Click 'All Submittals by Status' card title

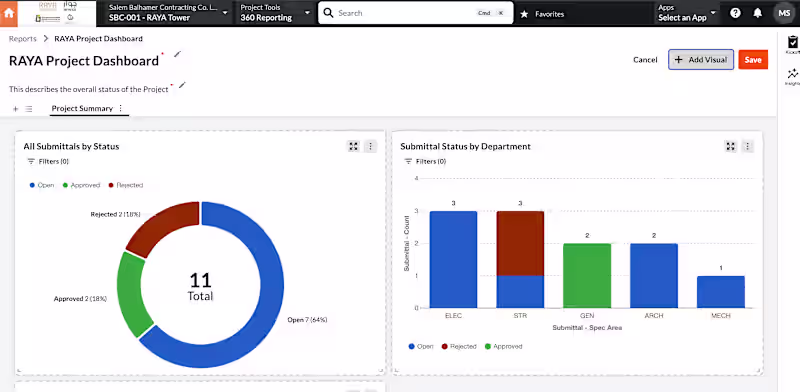point(71,146)
